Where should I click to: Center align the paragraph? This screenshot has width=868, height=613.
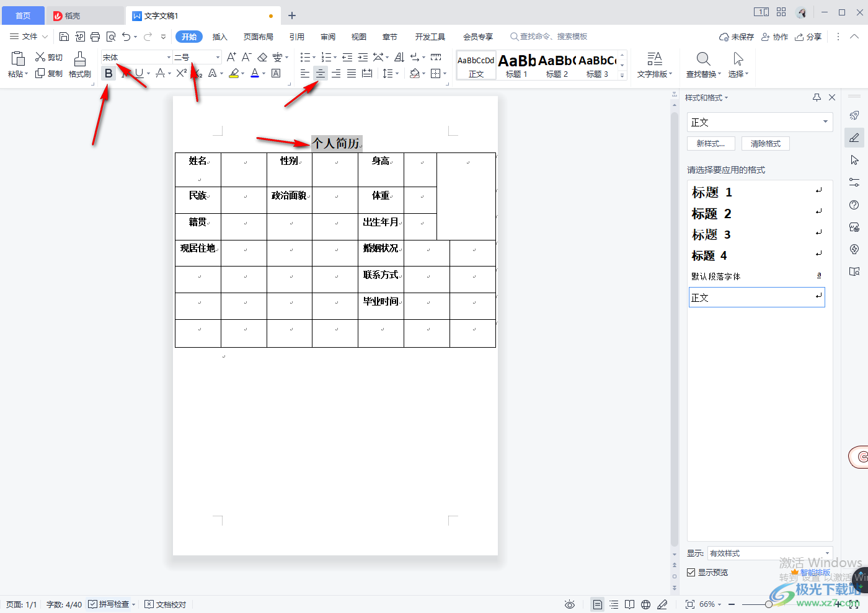tap(321, 73)
